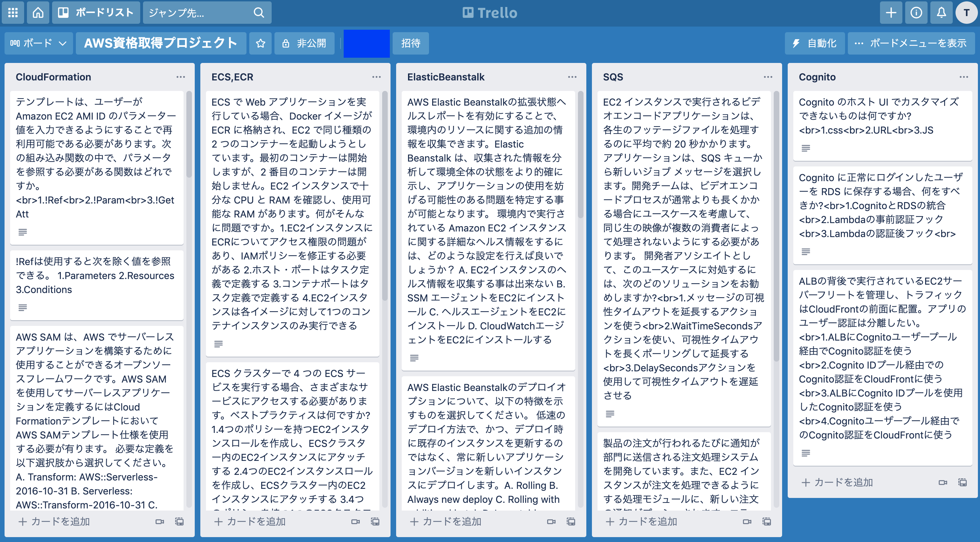Viewport: 980px width, 542px height.
Task: Open the ALBの背後で実行されている card
Action: point(882,368)
